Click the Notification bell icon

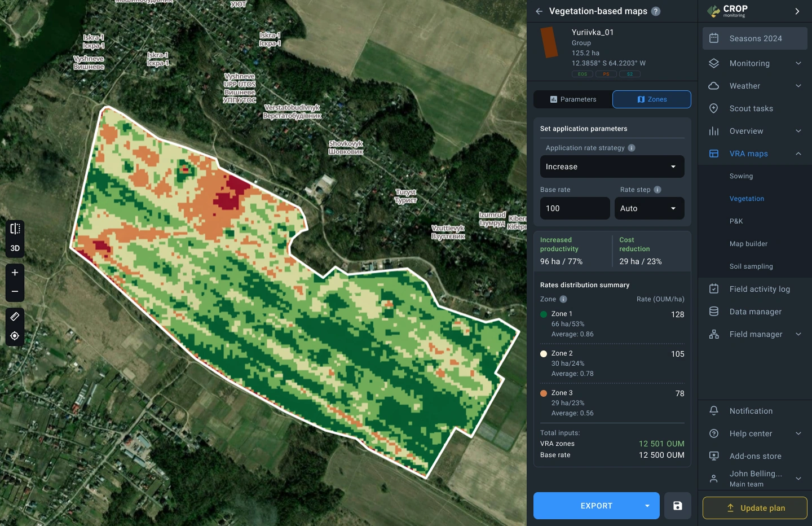pos(713,411)
